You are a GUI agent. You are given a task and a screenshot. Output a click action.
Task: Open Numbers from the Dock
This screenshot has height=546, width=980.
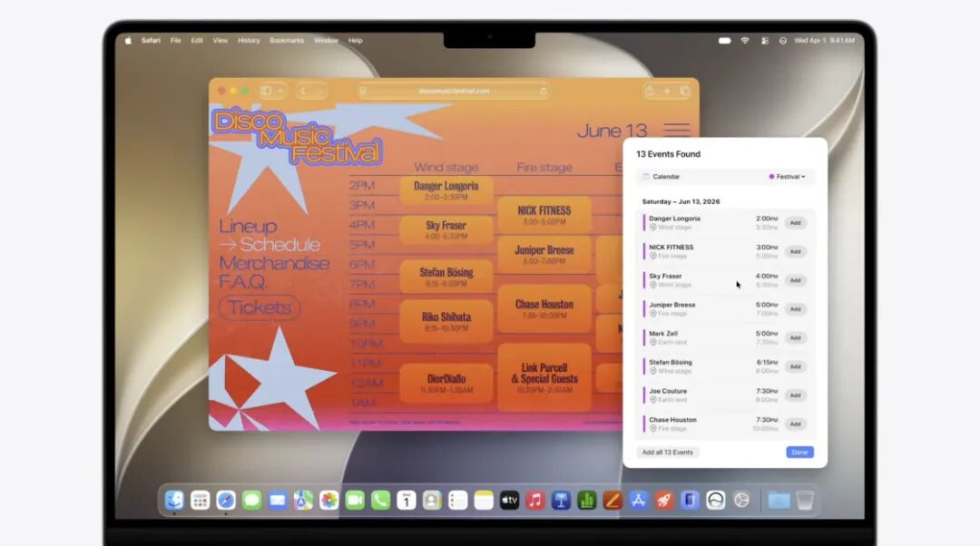click(586, 500)
